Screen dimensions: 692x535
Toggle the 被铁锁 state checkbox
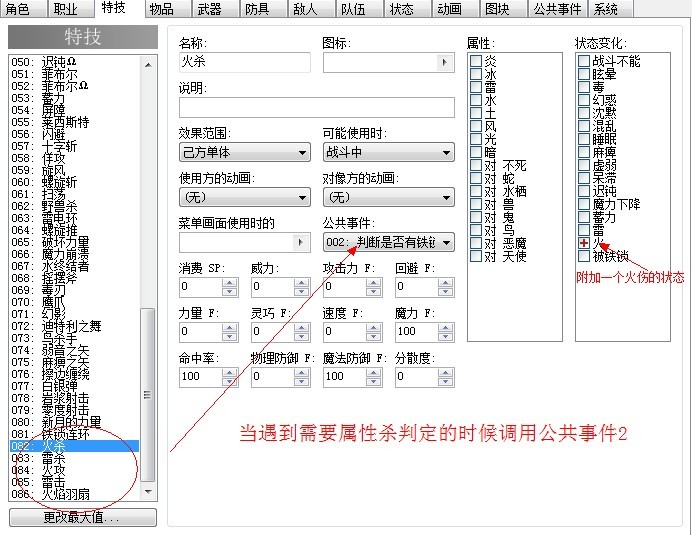(x=584, y=256)
